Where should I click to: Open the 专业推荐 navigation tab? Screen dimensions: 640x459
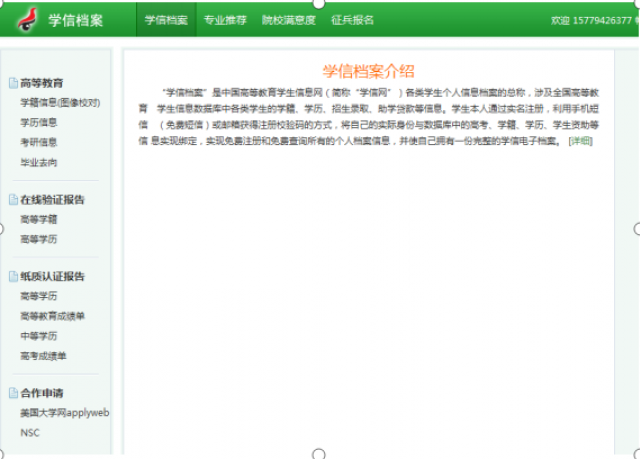click(225, 20)
